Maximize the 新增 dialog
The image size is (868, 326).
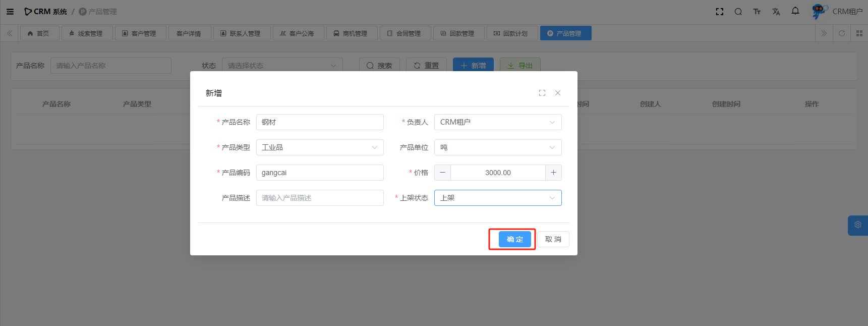click(x=542, y=93)
